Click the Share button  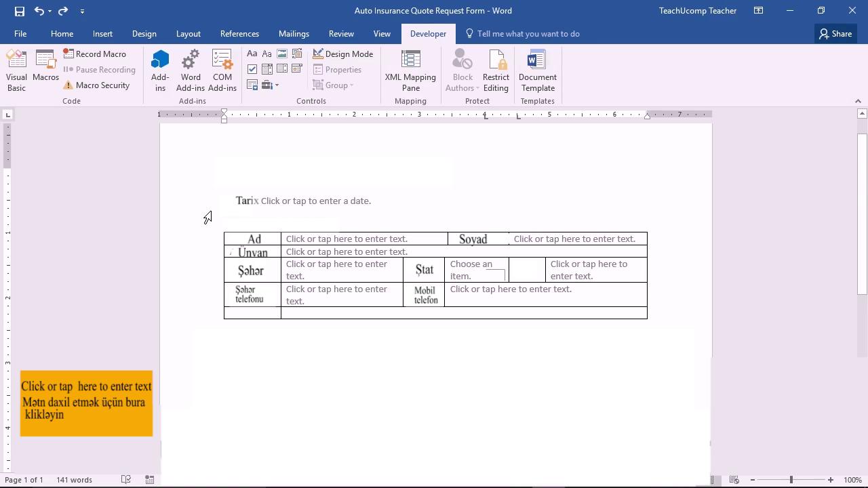(835, 34)
